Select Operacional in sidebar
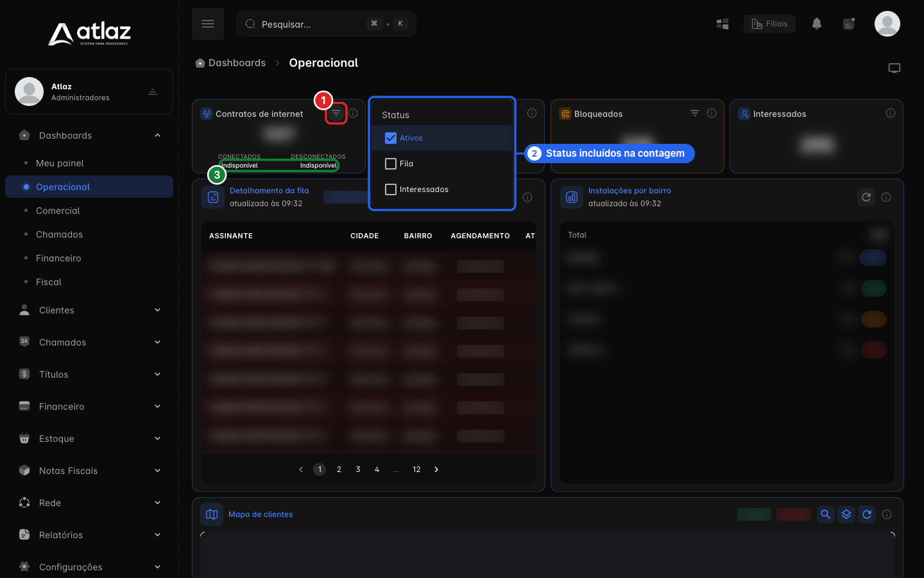The height and width of the screenshot is (578, 924). pos(89,187)
